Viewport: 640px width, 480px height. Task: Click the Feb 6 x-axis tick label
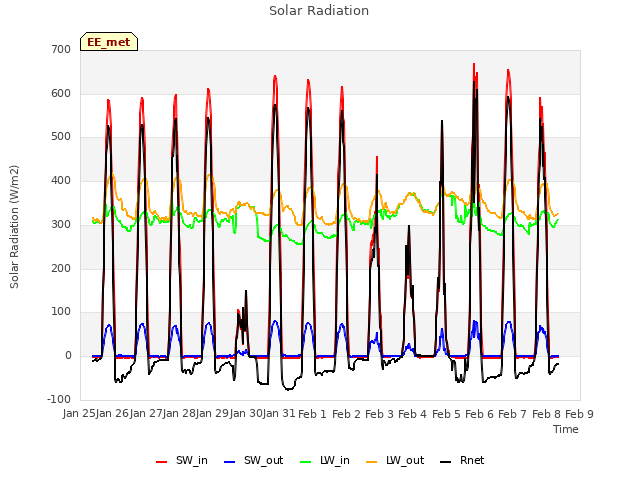(x=479, y=414)
